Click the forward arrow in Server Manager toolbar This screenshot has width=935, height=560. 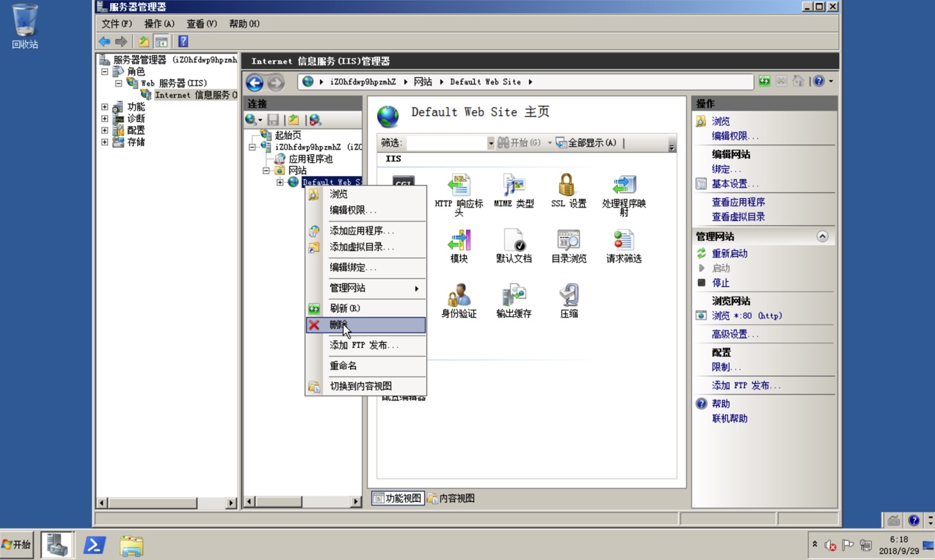[121, 41]
